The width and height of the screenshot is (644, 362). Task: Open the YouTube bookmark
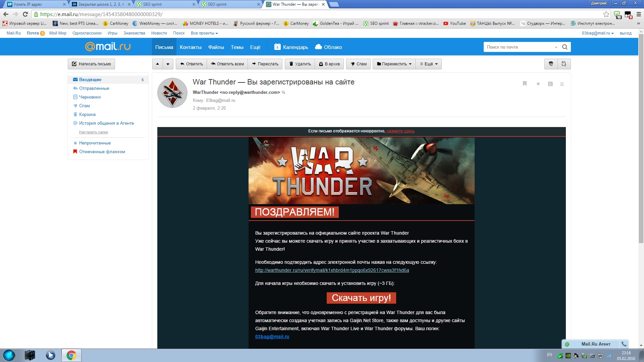454,23
